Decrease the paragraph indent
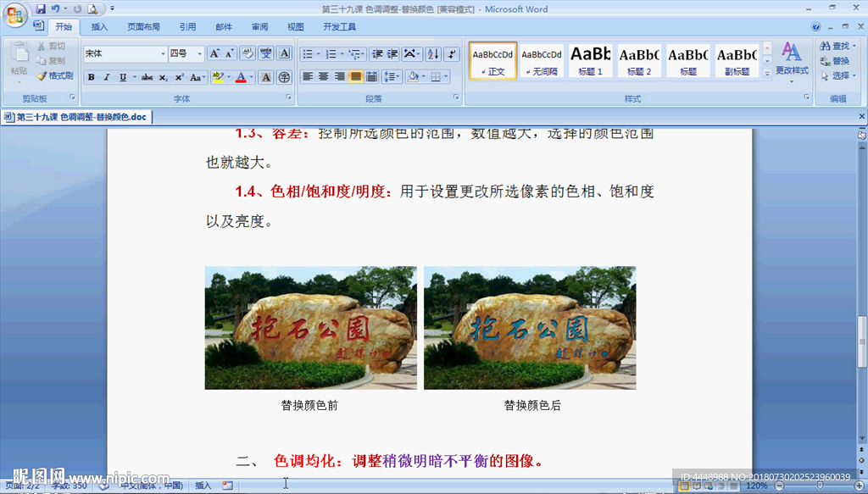The image size is (868, 494). pyautogui.click(x=377, y=53)
